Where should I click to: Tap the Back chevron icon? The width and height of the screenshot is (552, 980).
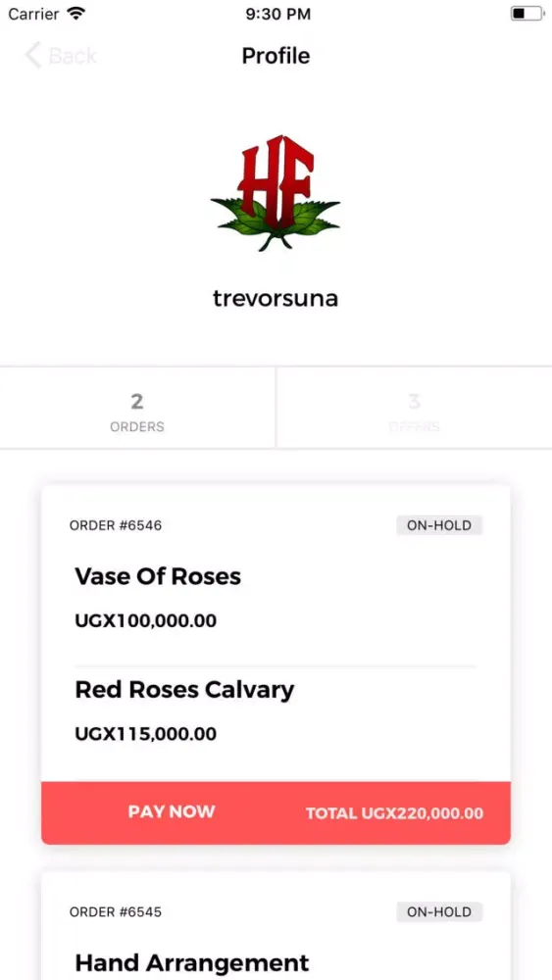pos(32,56)
